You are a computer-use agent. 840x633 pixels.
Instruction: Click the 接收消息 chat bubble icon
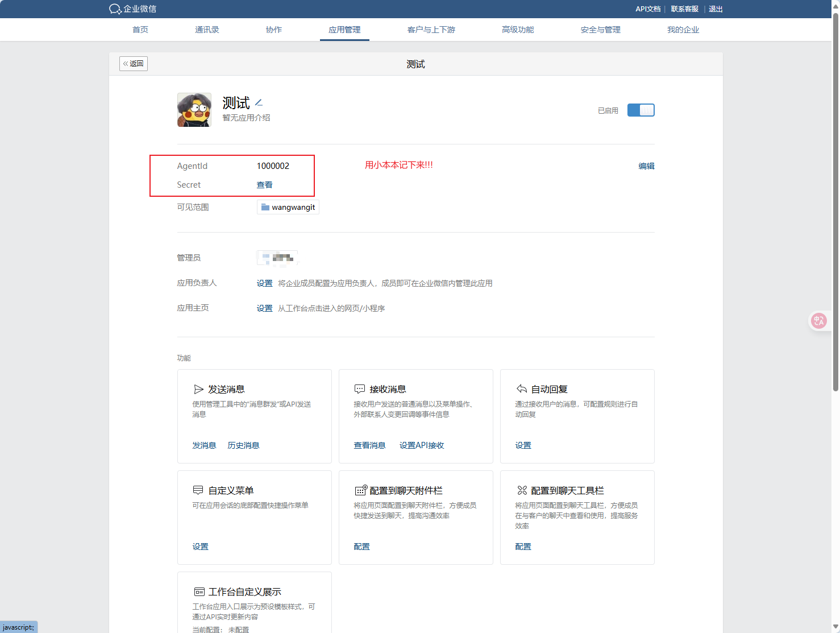click(360, 390)
